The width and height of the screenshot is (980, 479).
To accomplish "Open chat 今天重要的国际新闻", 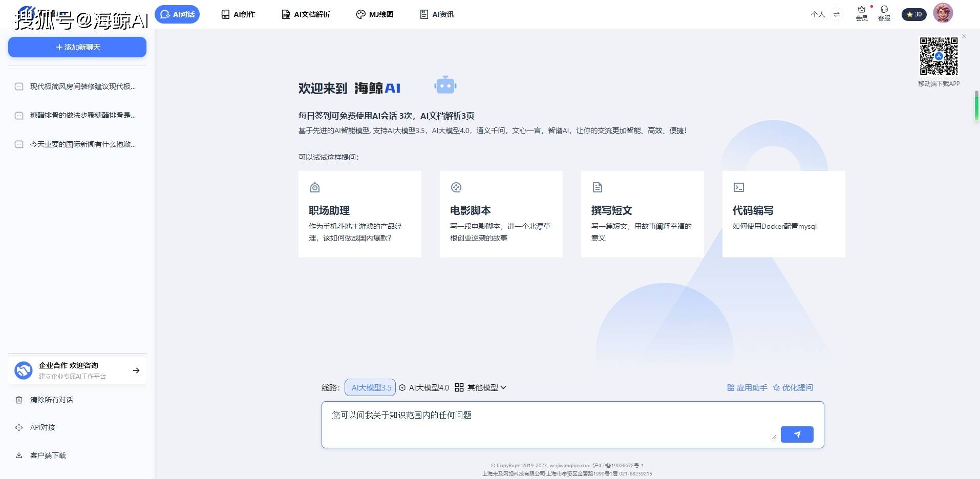I will pos(77,144).
